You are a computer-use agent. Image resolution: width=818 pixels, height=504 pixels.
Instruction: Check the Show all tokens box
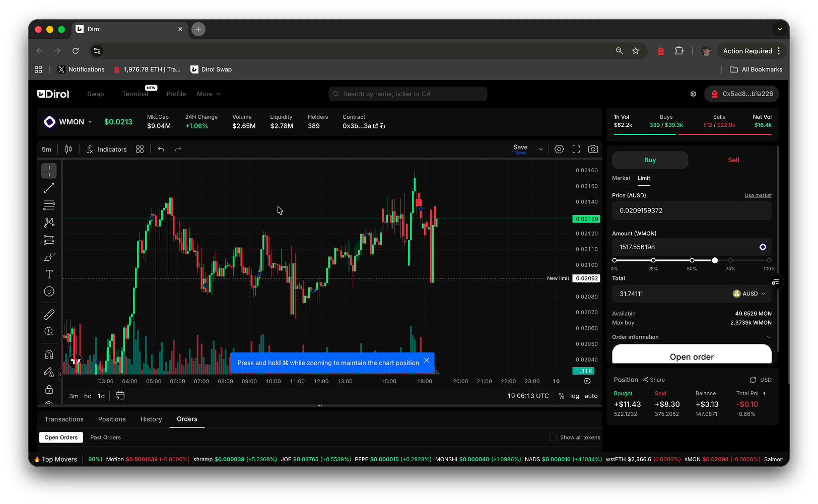553,438
